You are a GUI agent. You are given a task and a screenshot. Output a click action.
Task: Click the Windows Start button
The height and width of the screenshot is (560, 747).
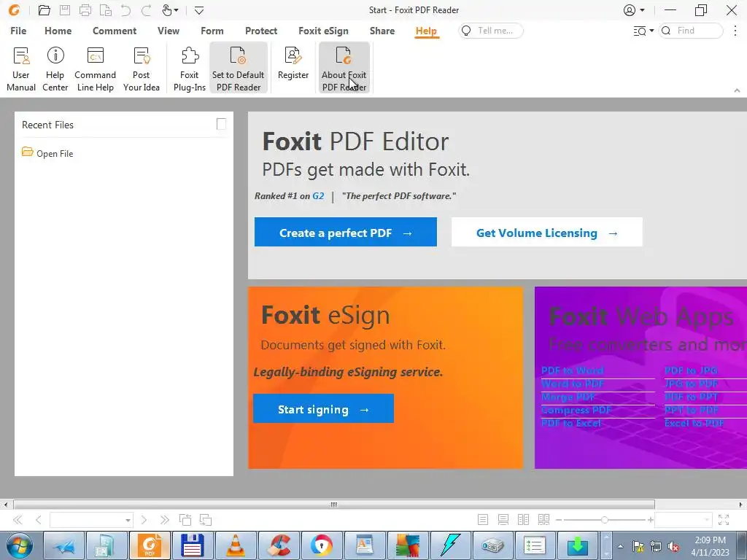pos(19,545)
